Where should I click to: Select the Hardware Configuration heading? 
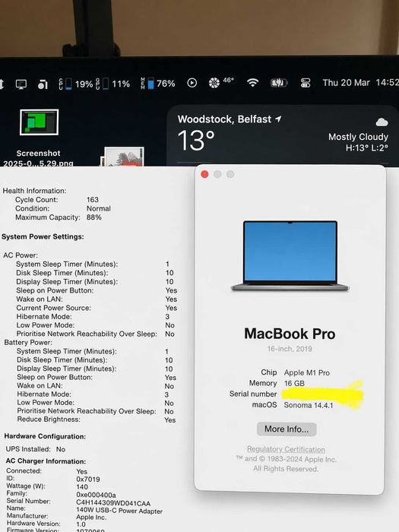[45, 436]
